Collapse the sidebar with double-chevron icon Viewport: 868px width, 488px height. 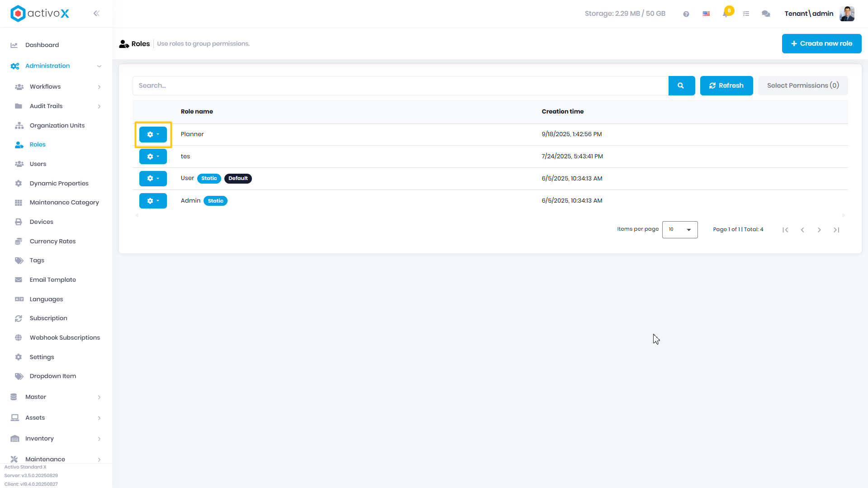point(96,14)
